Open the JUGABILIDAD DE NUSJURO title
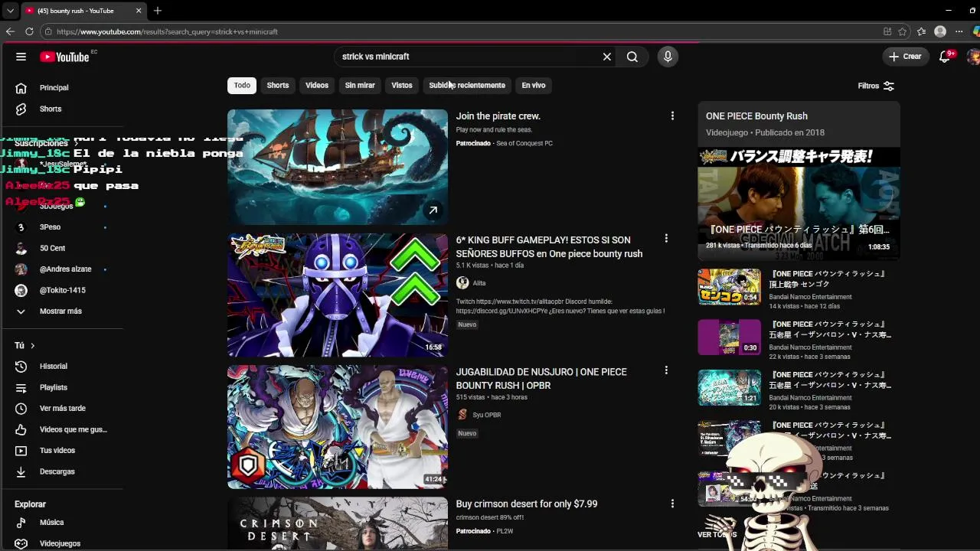The width and height of the screenshot is (980, 551). (541, 378)
